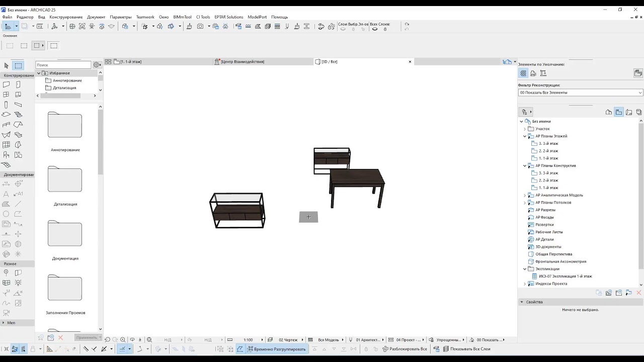Screen dimensions: 644x362
Task: Open the Teamwork menu
Action: click(145, 17)
